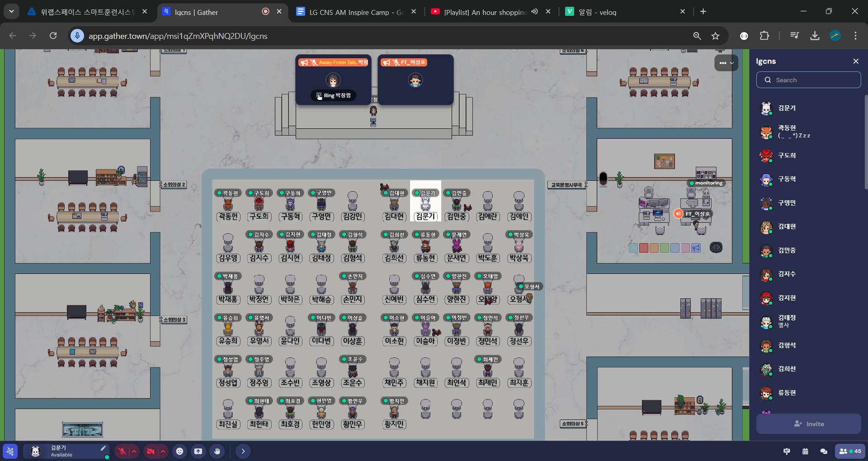Screen dimensions: 868x461
Task: Open a new browser tab
Action: [703, 12]
